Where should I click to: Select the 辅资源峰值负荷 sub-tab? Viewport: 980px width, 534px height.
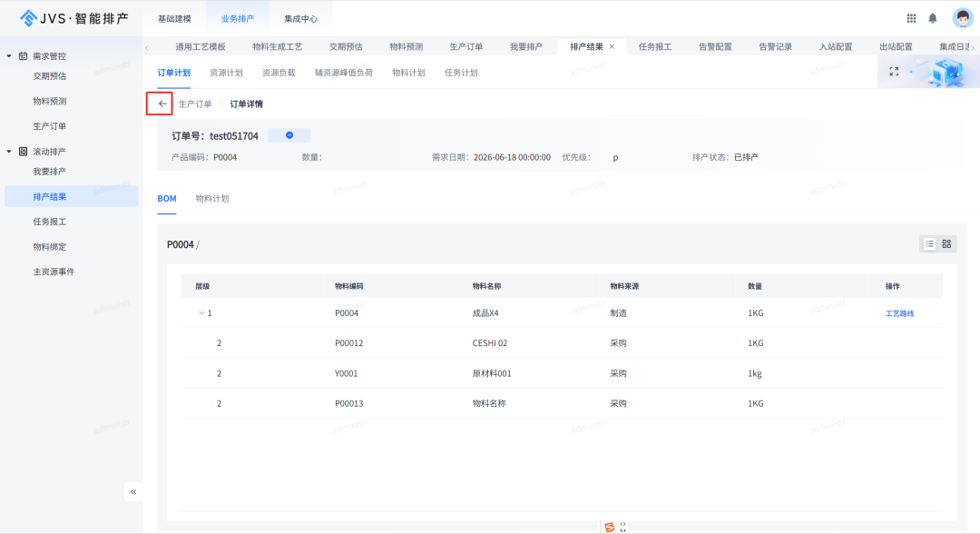(344, 73)
